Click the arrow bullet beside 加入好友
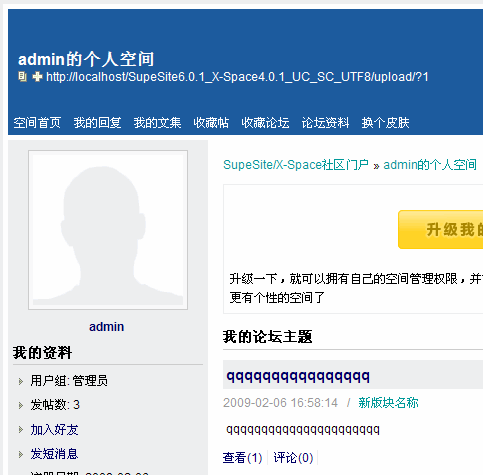The width and height of the screenshot is (483, 475). pyautogui.click(x=21, y=430)
